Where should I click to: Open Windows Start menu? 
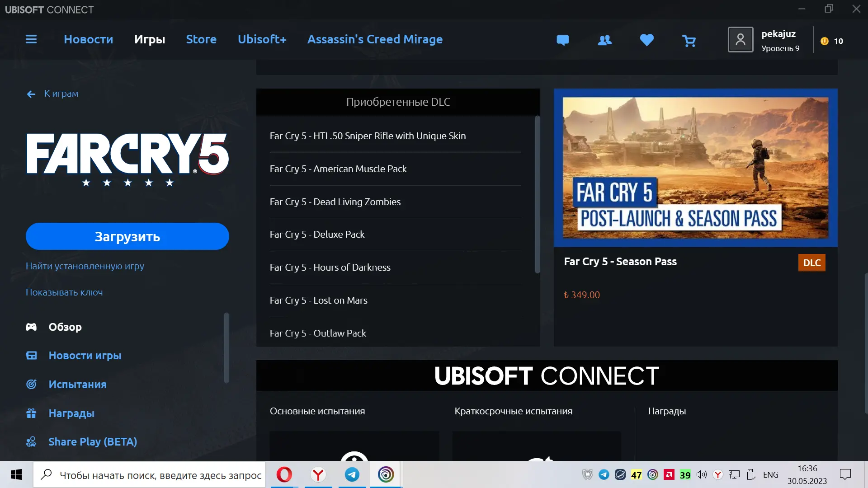pos(16,474)
